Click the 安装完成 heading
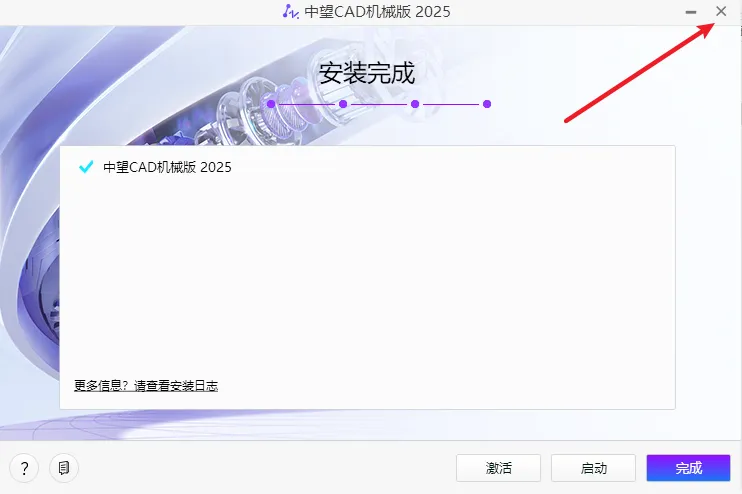Image resolution: width=742 pixels, height=494 pixels. 367,73
